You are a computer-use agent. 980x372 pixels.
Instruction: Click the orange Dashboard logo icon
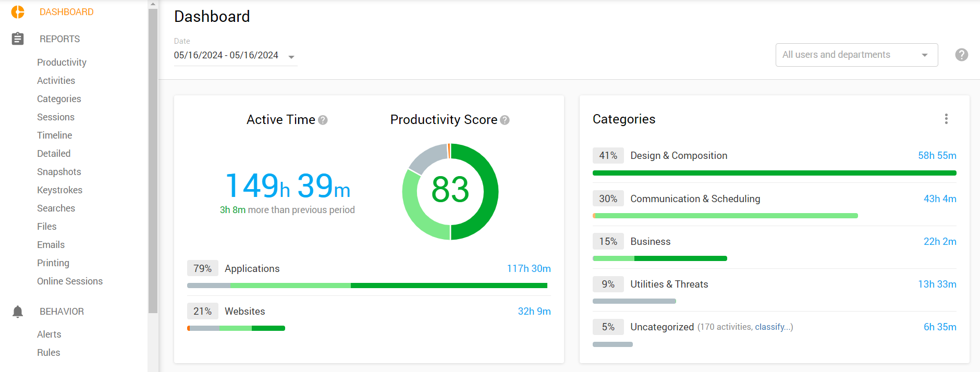(18, 12)
